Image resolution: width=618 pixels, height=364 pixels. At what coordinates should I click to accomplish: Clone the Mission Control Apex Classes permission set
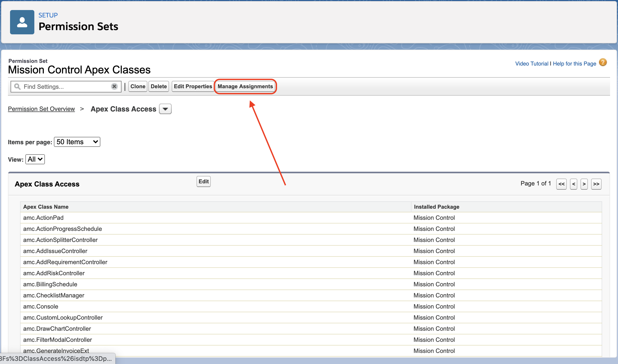click(x=138, y=86)
